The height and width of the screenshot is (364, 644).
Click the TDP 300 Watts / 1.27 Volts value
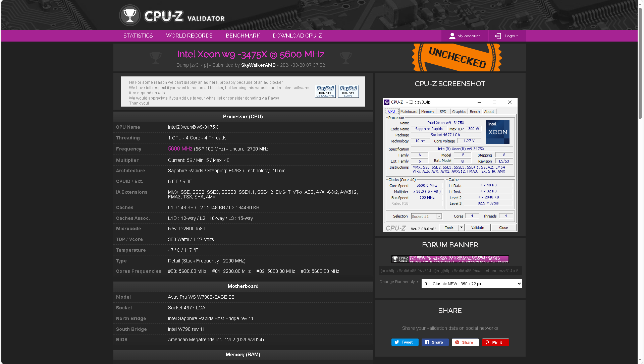[191, 239]
